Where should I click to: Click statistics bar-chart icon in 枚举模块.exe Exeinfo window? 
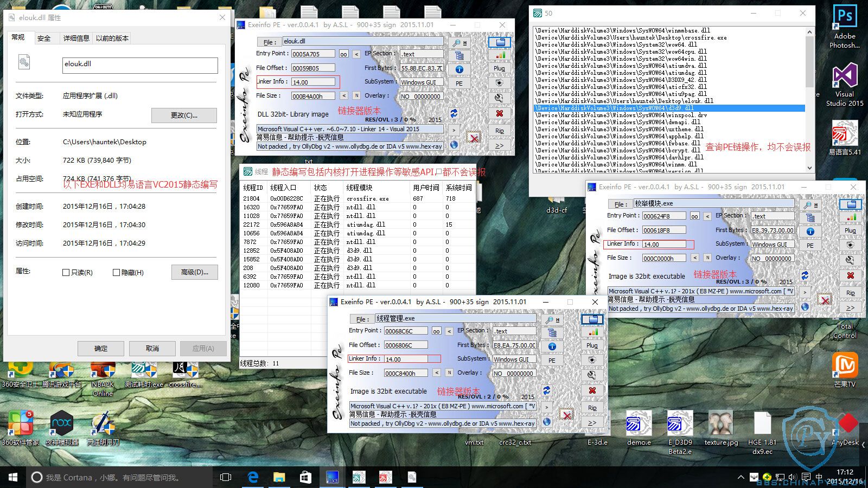[x=851, y=217]
